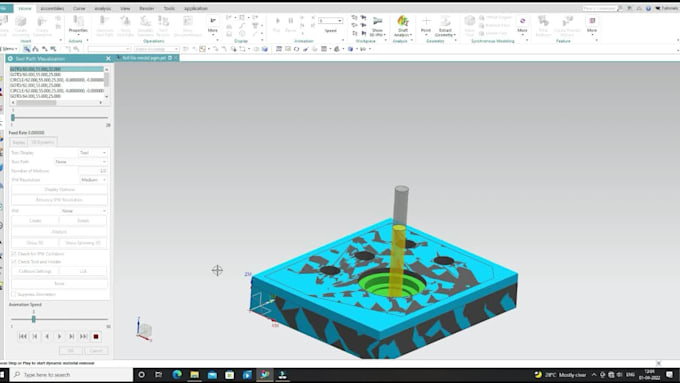Click the List button

[83, 272]
